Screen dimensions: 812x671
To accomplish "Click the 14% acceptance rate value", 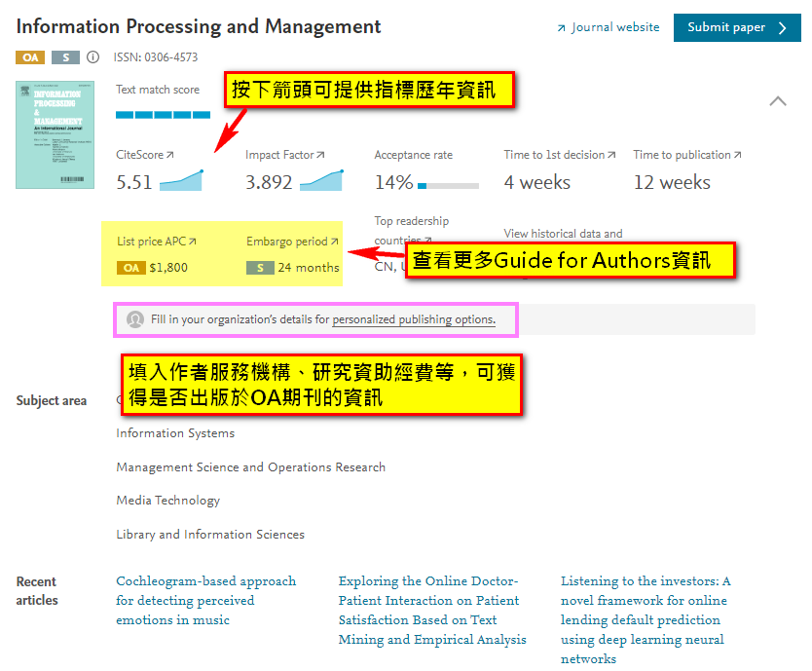I will click(x=393, y=182).
